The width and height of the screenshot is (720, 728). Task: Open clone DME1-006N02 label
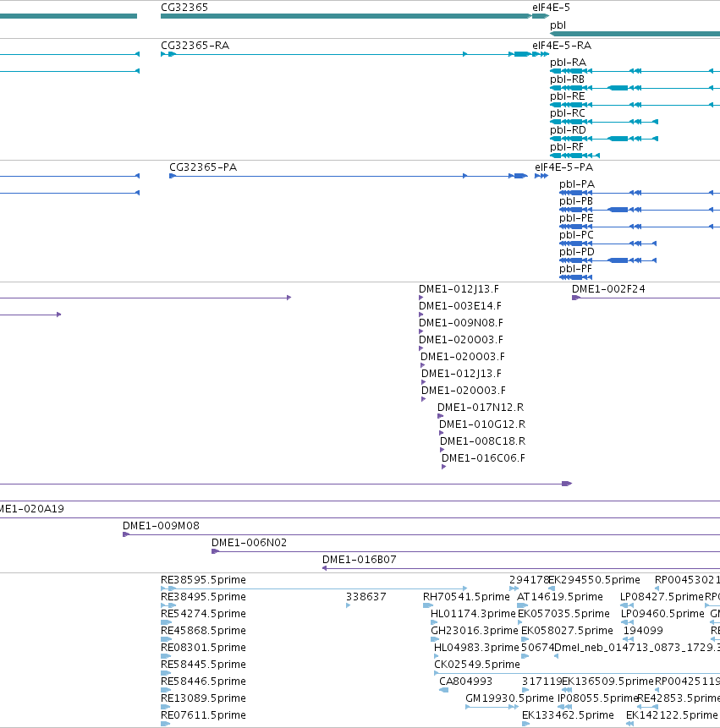tap(249, 542)
